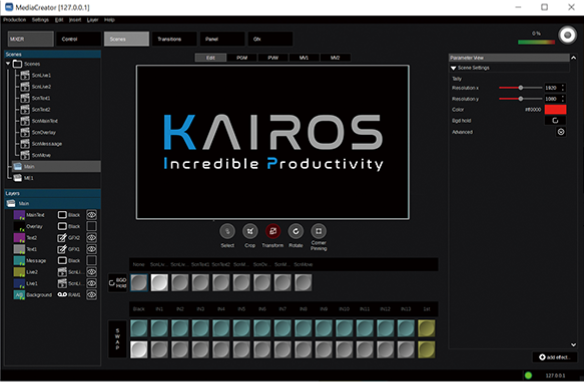584x390 pixels.
Task: Click the MIXER button
Action: click(31, 39)
